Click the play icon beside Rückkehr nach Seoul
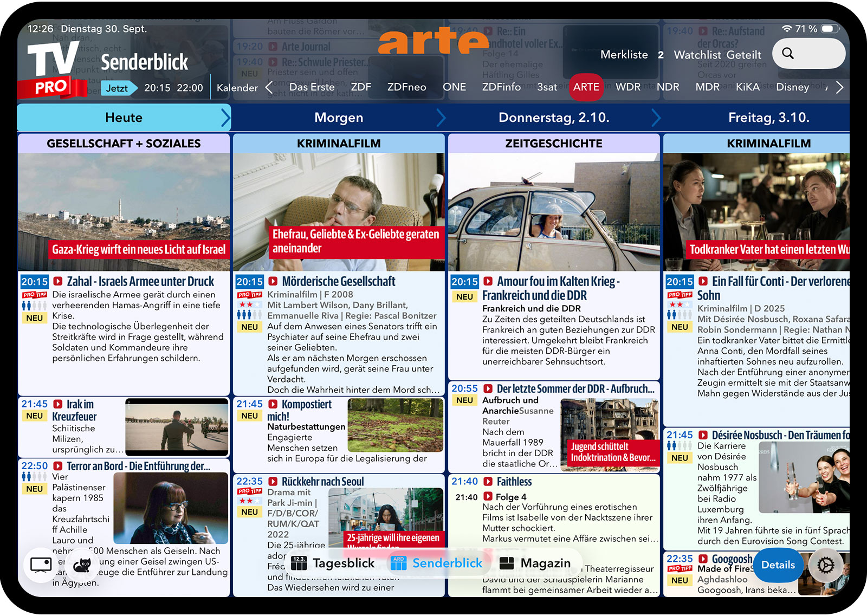Image resolution: width=867 pixels, height=616 pixels. (x=273, y=482)
